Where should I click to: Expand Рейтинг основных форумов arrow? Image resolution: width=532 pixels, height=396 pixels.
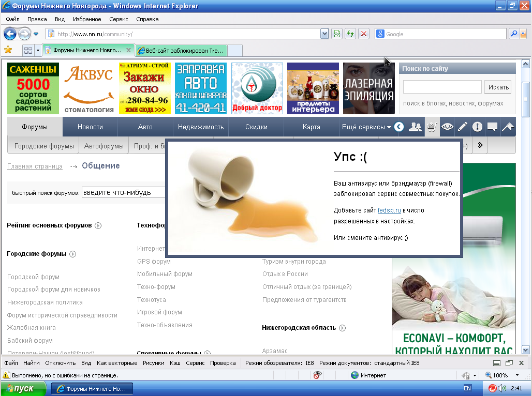pos(98,225)
